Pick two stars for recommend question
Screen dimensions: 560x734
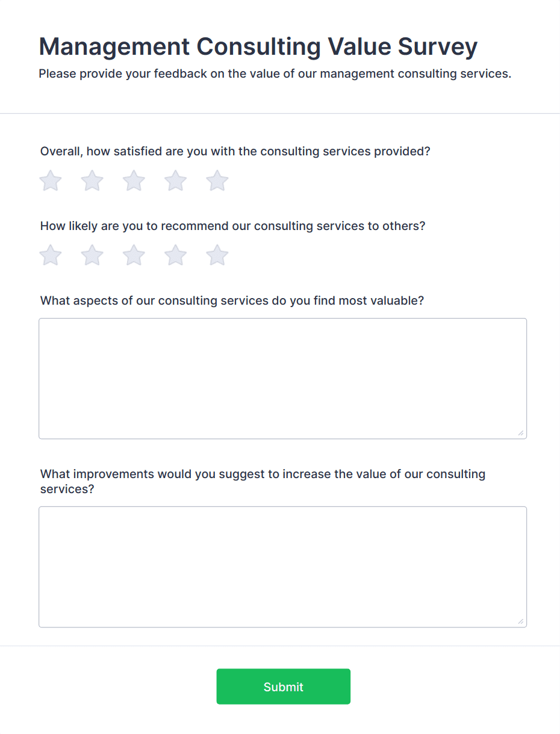[x=92, y=255]
